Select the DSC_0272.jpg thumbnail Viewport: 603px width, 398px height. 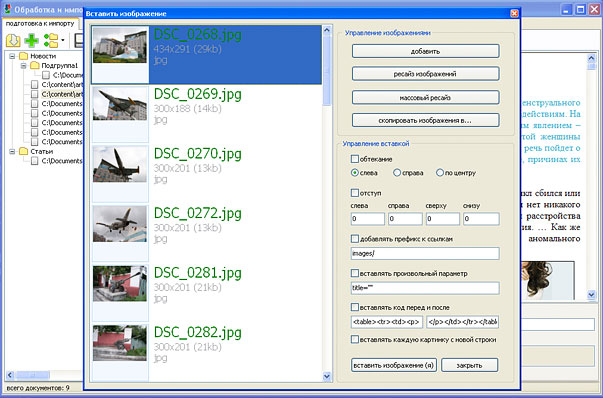pyautogui.click(x=120, y=223)
